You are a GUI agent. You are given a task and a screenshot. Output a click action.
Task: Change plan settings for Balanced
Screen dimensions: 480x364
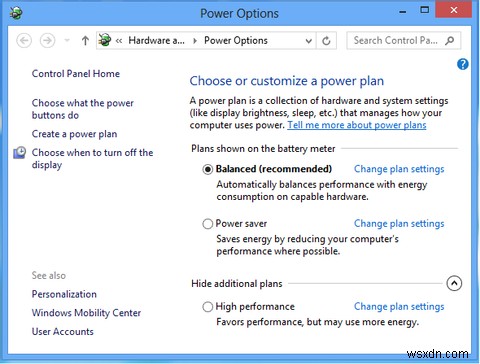[399, 169]
